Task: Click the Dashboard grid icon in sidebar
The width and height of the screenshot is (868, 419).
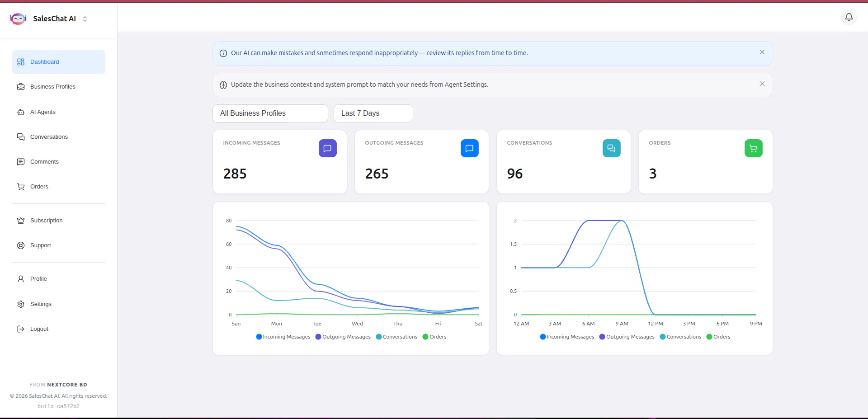Action: (x=21, y=62)
